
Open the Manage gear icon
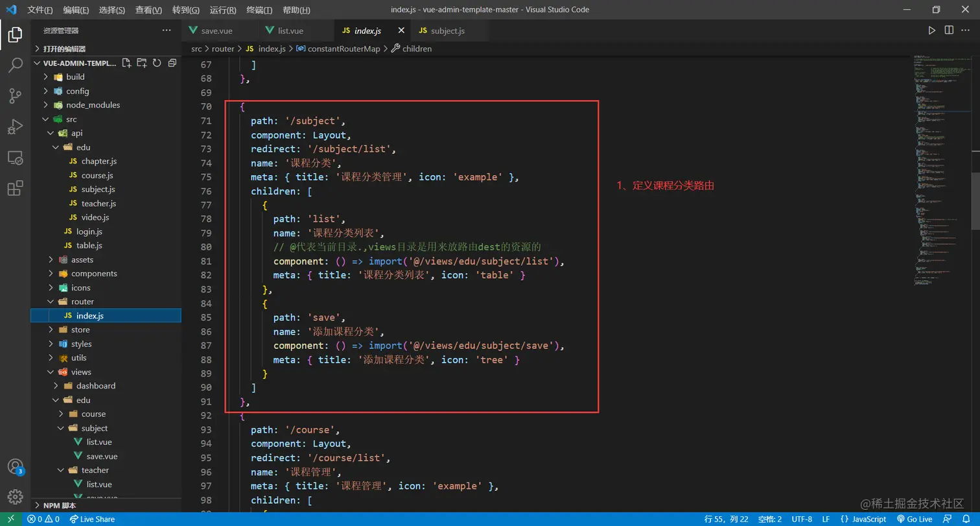[x=15, y=497]
